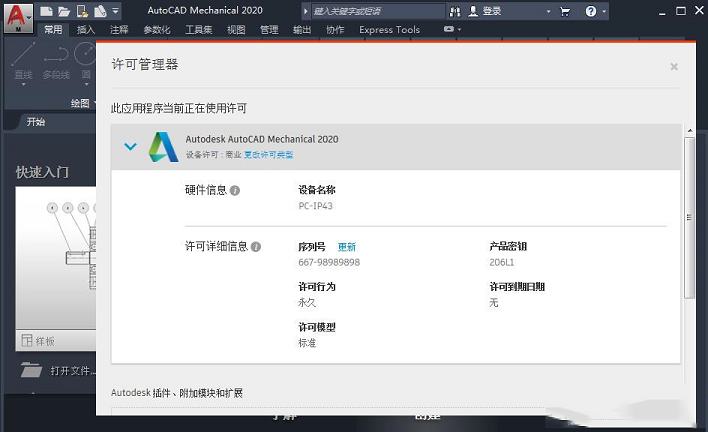The image size is (708, 432).
Task: Select the 直线 line tool
Action: click(x=23, y=61)
